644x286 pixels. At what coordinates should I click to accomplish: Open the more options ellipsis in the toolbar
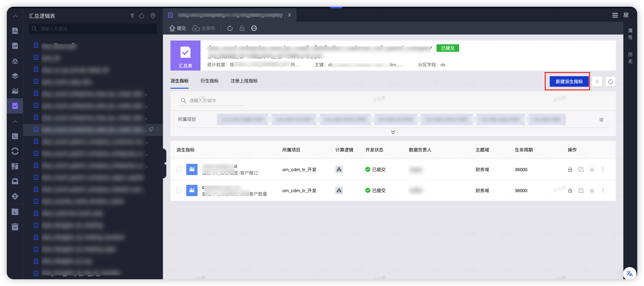tap(254, 28)
